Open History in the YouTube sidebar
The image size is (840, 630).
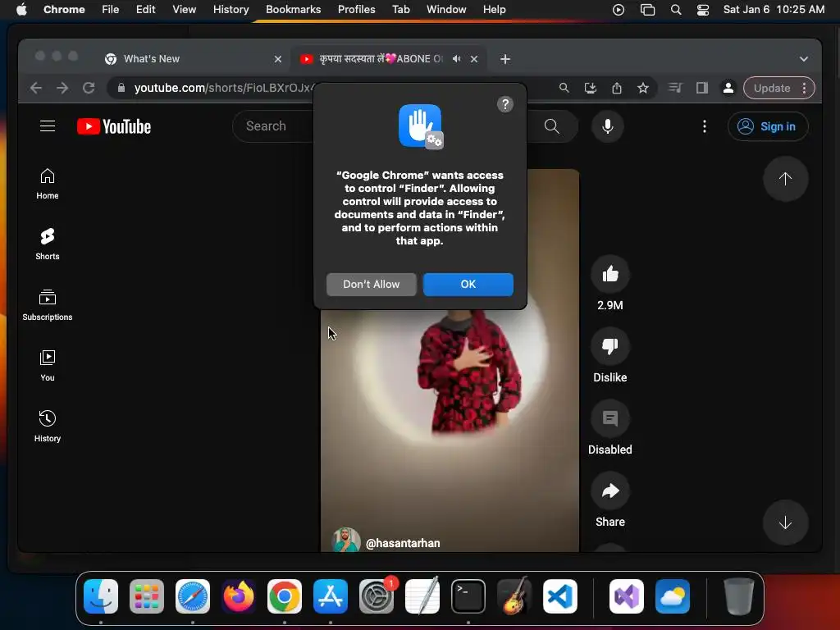[47, 427]
